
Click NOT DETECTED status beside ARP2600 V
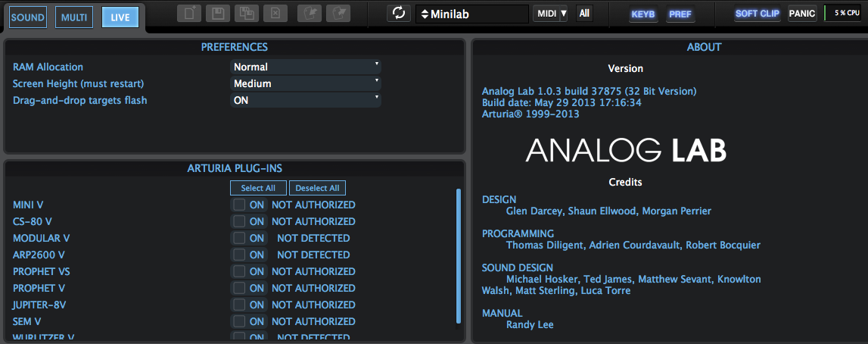tap(313, 255)
